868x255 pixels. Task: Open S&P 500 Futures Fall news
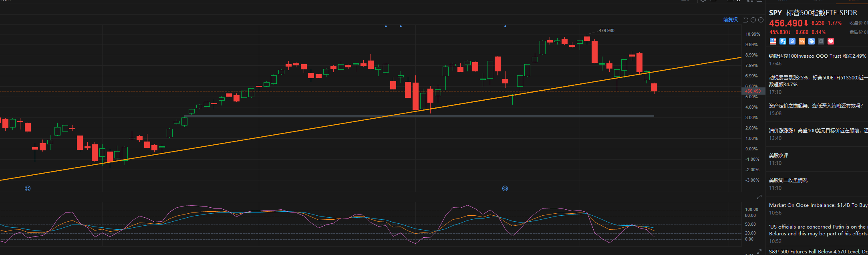818,252
